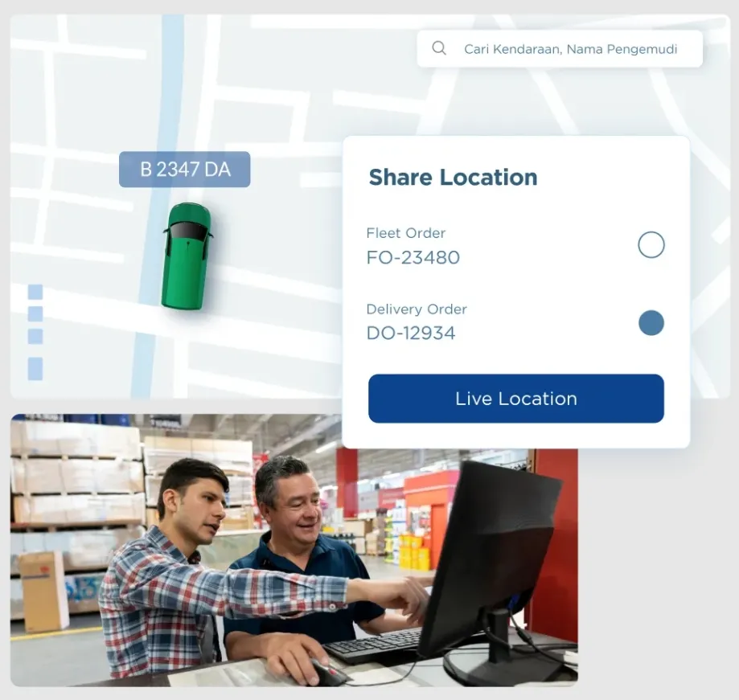
Task: Click the Share Location heading
Action: coord(453,178)
